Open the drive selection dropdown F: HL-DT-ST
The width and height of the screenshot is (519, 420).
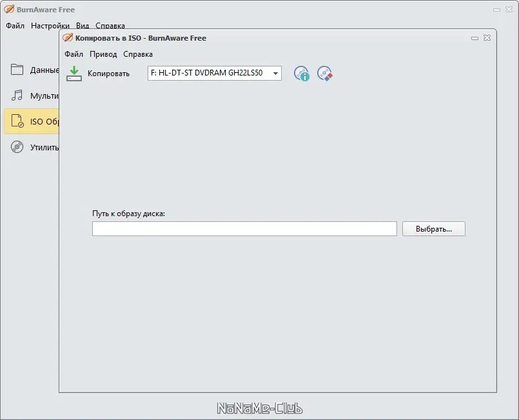tap(215, 73)
